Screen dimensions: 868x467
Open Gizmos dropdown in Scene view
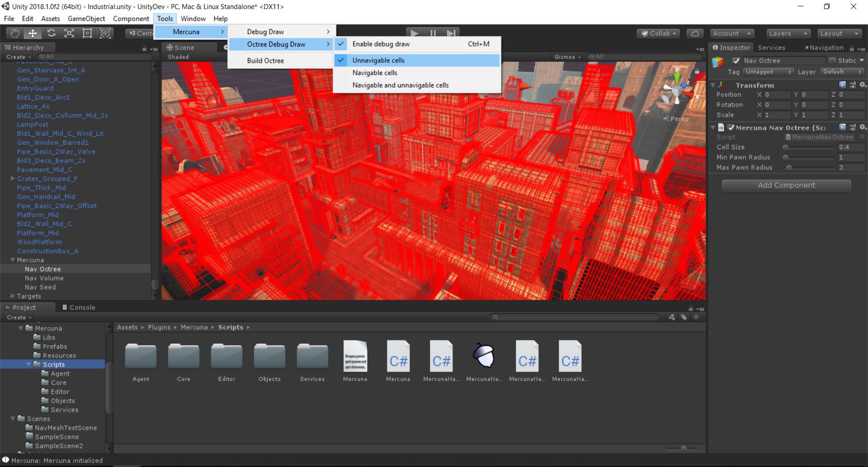coord(567,57)
